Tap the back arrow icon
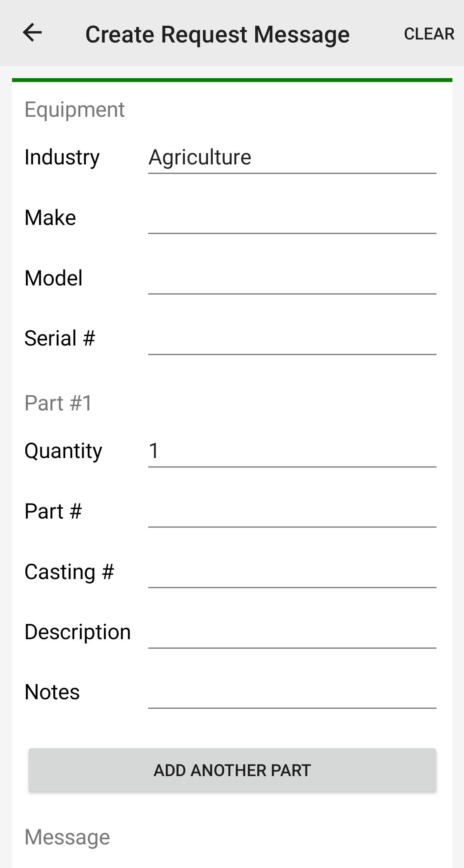The width and height of the screenshot is (464, 868). tap(32, 33)
